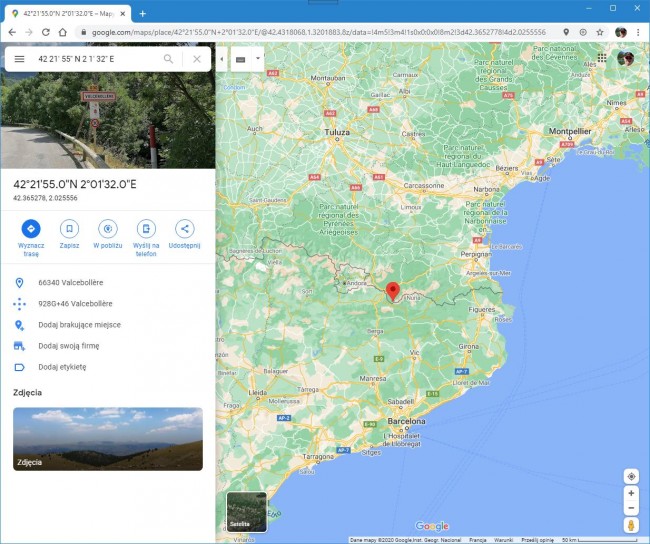Click the coordinates search input field
Screen dimensions: 650x544
pyautogui.click(x=97, y=59)
